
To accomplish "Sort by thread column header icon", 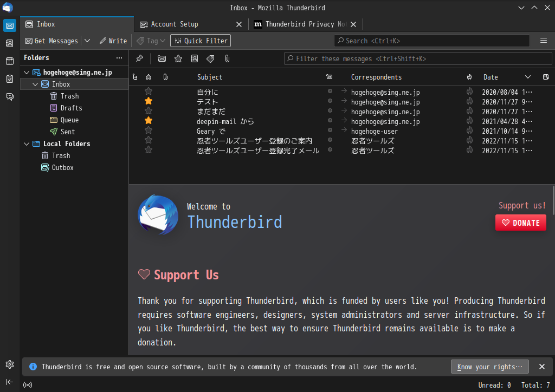I will [x=135, y=77].
